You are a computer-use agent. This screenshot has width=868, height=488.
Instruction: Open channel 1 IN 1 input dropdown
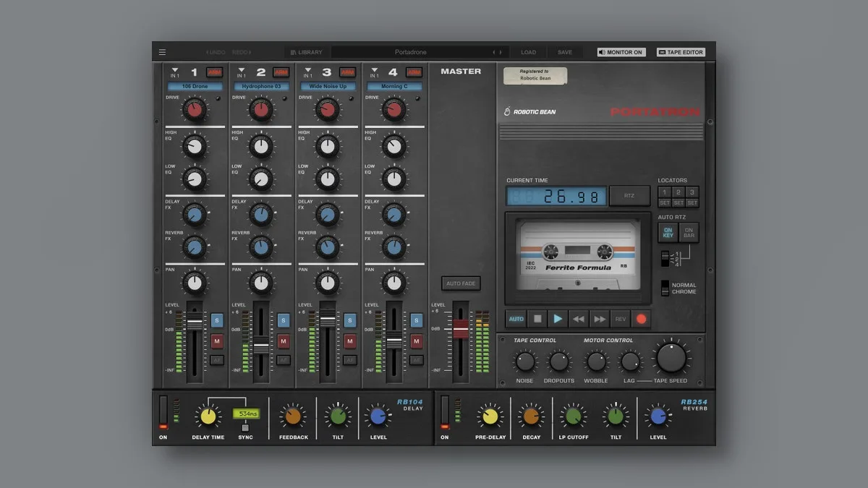[174, 72]
